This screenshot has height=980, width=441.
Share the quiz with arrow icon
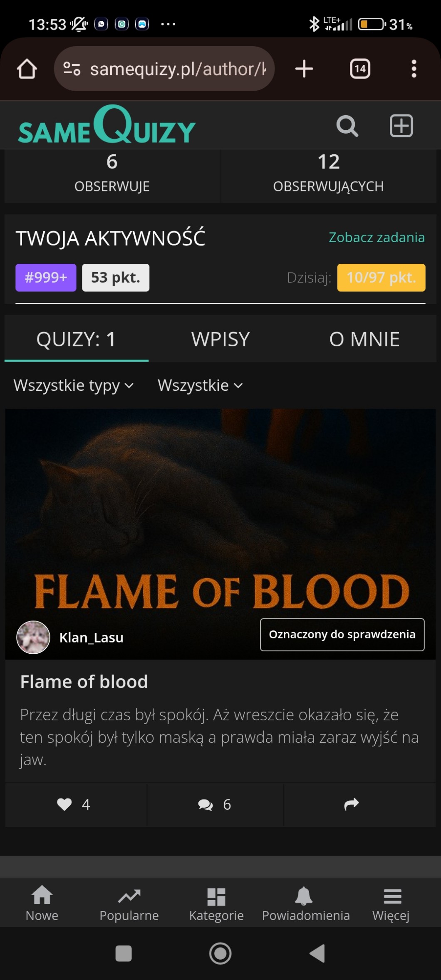(352, 804)
